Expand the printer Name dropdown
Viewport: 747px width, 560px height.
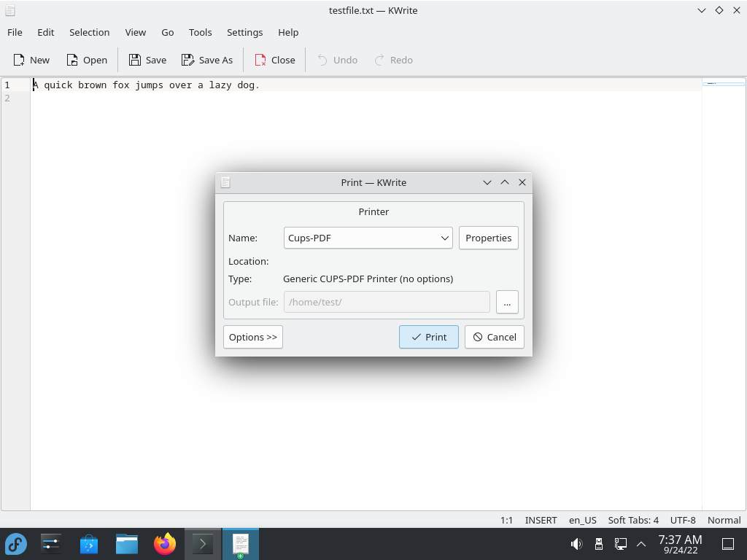pyautogui.click(x=368, y=238)
